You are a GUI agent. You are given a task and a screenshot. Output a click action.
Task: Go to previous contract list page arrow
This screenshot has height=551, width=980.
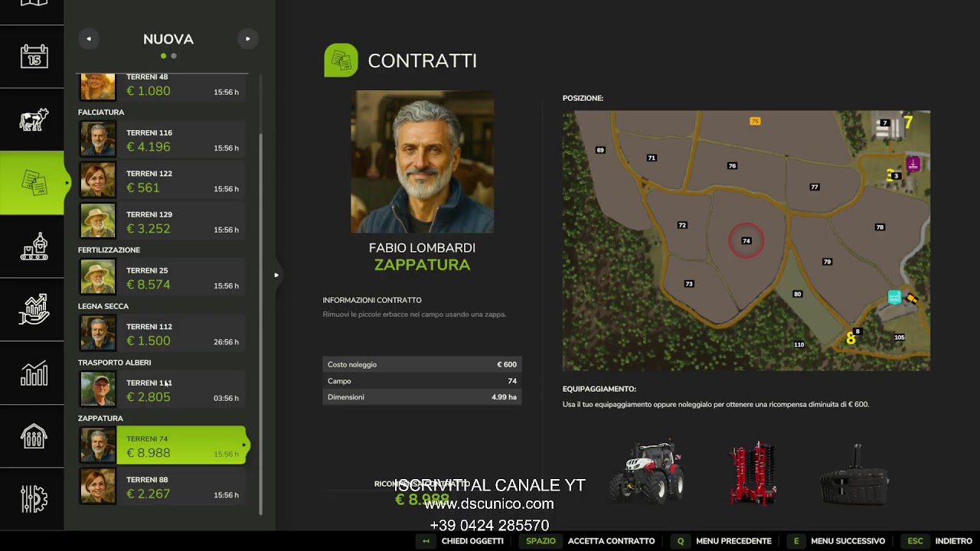point(89,39)
